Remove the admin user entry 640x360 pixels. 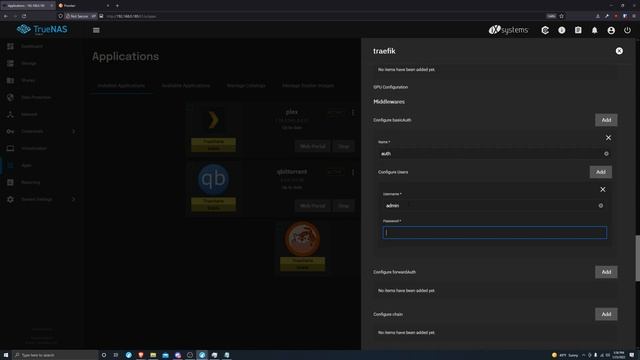(602, 189)
